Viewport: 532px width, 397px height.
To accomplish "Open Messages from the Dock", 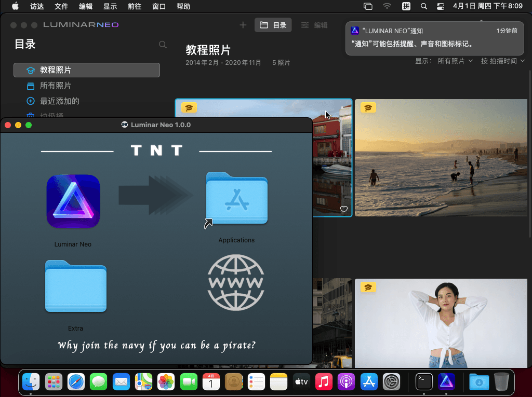I will [x=98, y=382].
